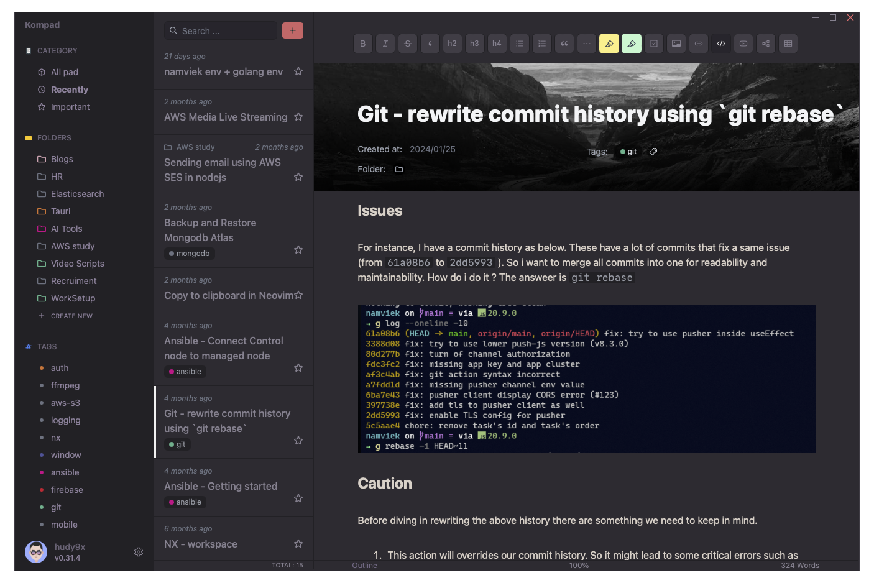The image size is (874, 588).
Task: Click the "324 Words" count in status bar
Action: pyautogui.click(x=800, y=566)
